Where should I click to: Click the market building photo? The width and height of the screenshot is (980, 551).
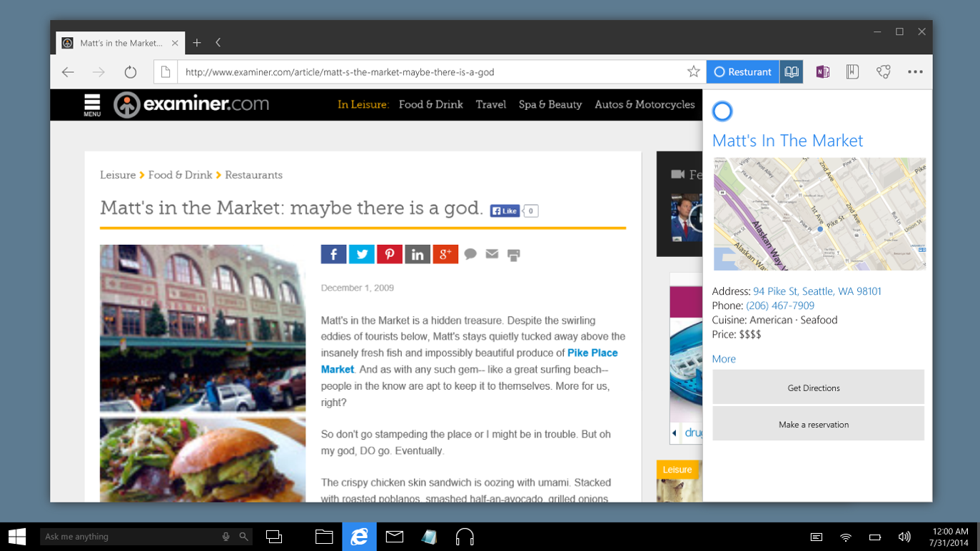[203, 328]
